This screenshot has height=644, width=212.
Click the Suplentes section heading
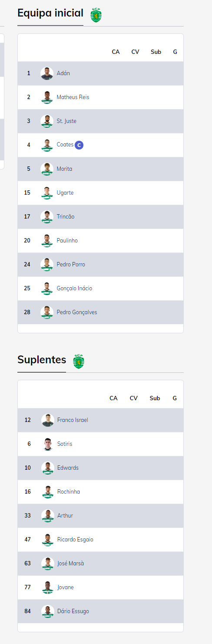point(42,360)
